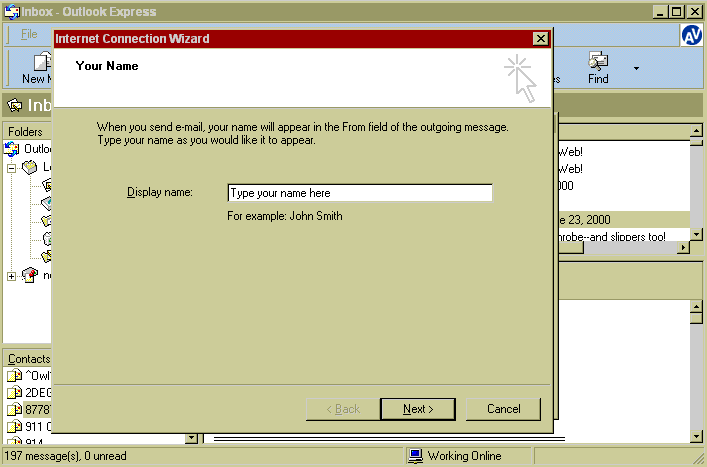Minimize the Outlook Express window
The image size is (707, 467).
tap(660, 12)
